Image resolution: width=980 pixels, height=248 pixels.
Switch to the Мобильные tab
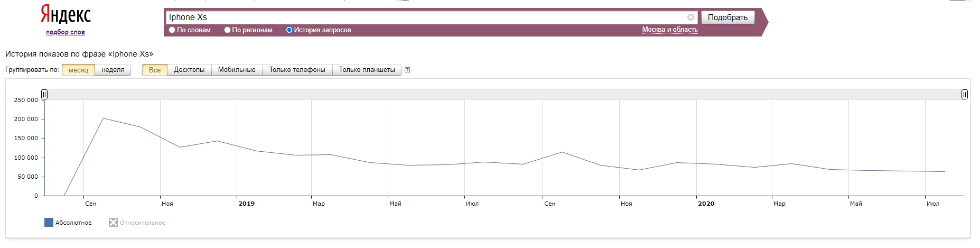point(237,70)
